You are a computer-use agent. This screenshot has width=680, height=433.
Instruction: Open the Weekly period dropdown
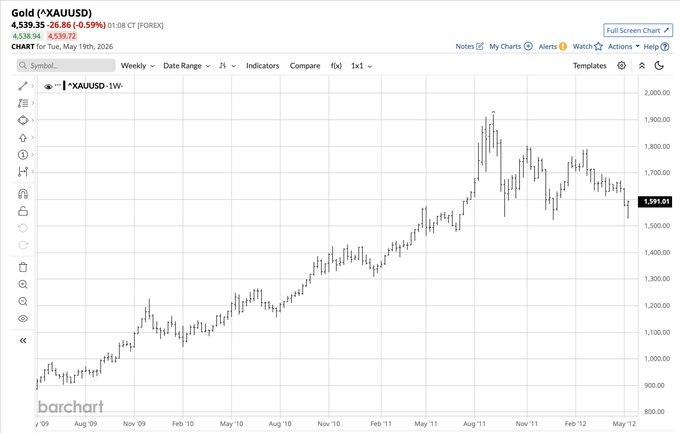[137, 66]
